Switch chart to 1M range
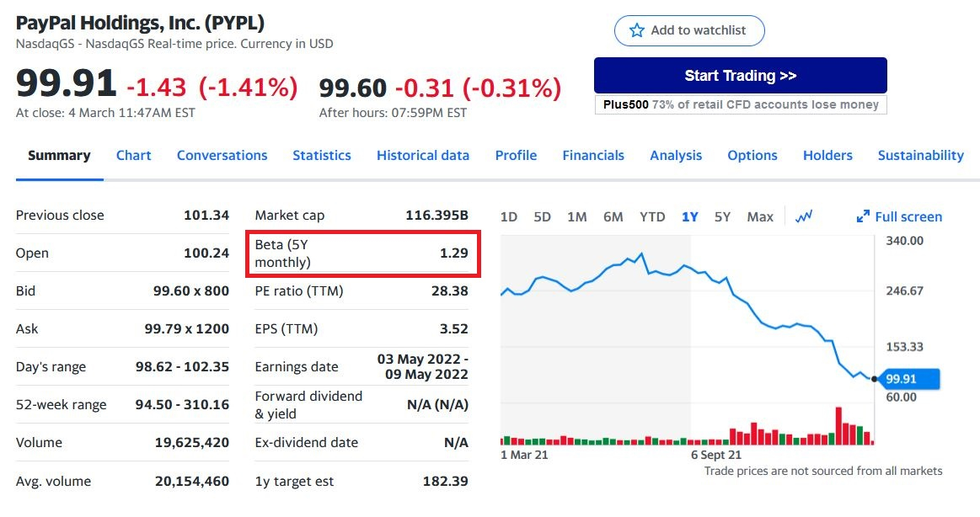This screenshot has height=517, width=980. [577, 216]
